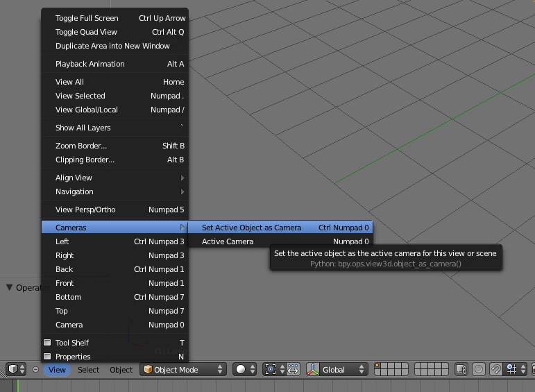The width and height of the screenshot is (535, 392).
Task: Toggle the 3D transform manipulator icon
Action: coord(313,370)
